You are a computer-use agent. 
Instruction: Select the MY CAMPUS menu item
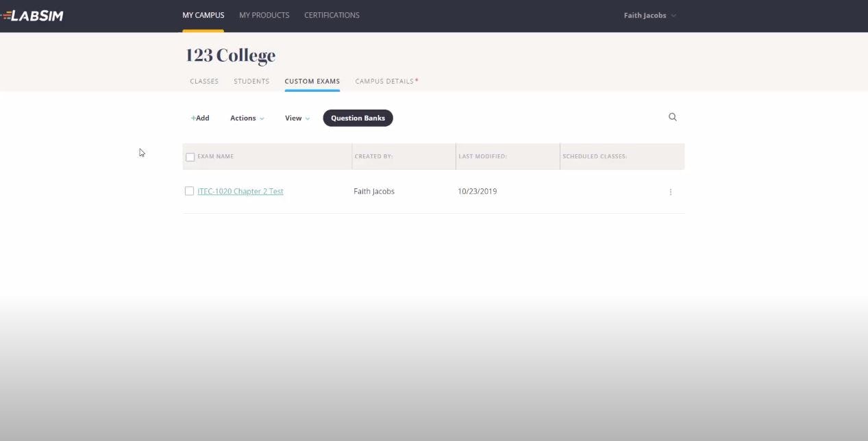(203, 14)
